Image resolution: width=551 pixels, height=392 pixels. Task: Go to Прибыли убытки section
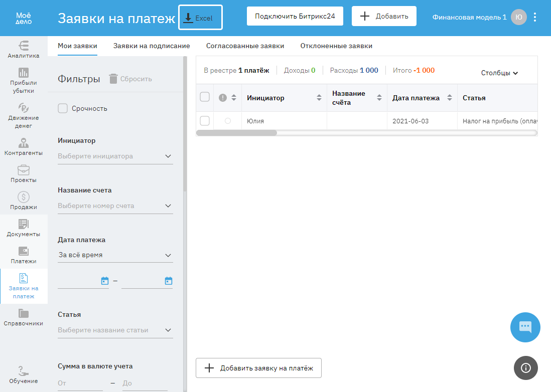(x=24, y=80)
